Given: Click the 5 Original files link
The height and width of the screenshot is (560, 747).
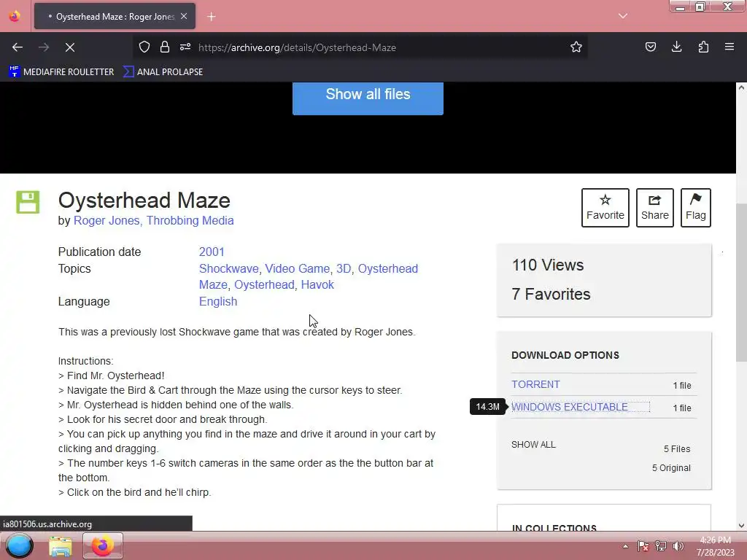Looking at the screenshot, I should click(x=671, y=468).
